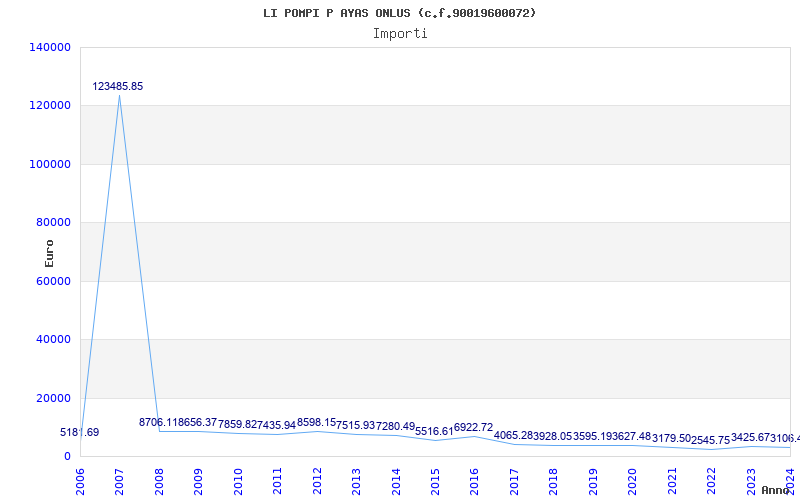Select the x-axis year 2007

coord(119,481)
